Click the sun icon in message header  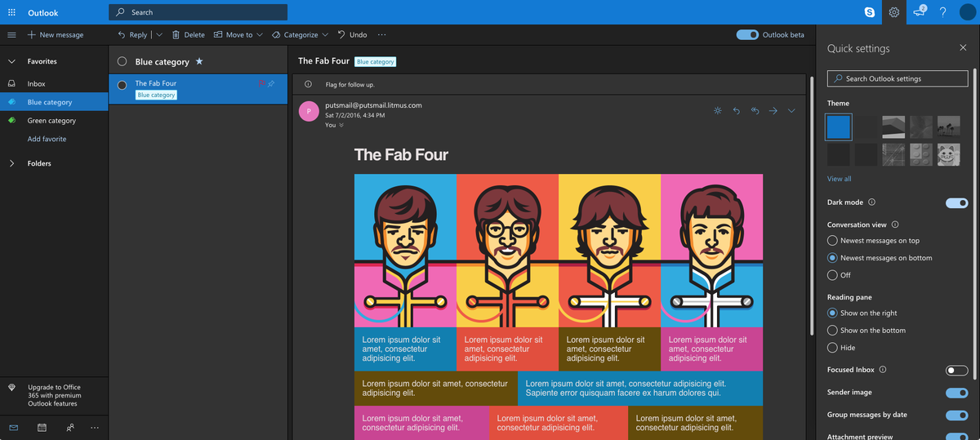717,110
